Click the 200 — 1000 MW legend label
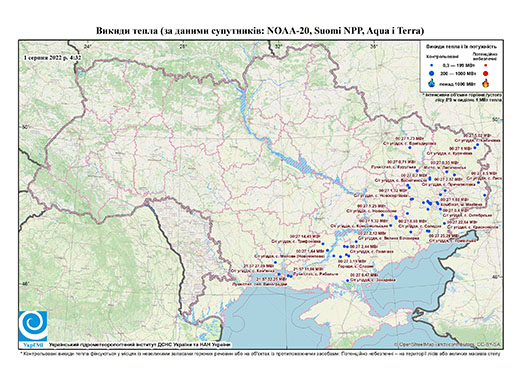 [x=457, y=74]
